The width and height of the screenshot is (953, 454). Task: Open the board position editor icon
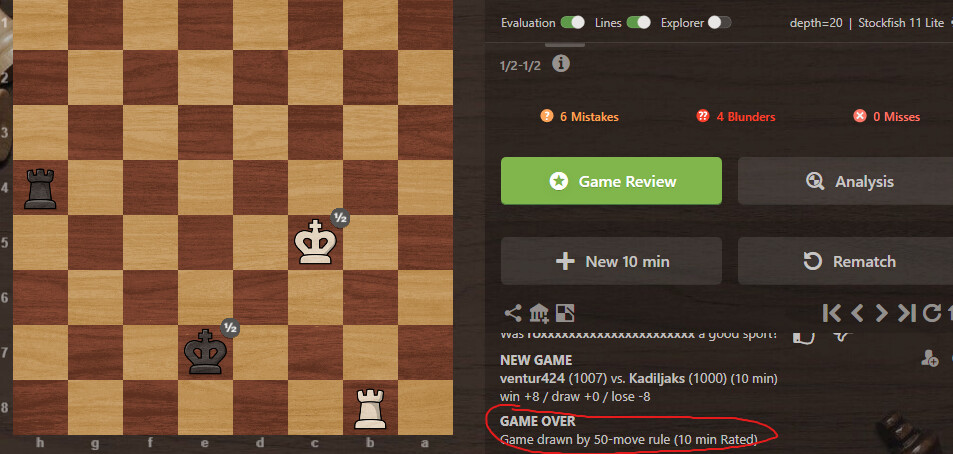565,313
